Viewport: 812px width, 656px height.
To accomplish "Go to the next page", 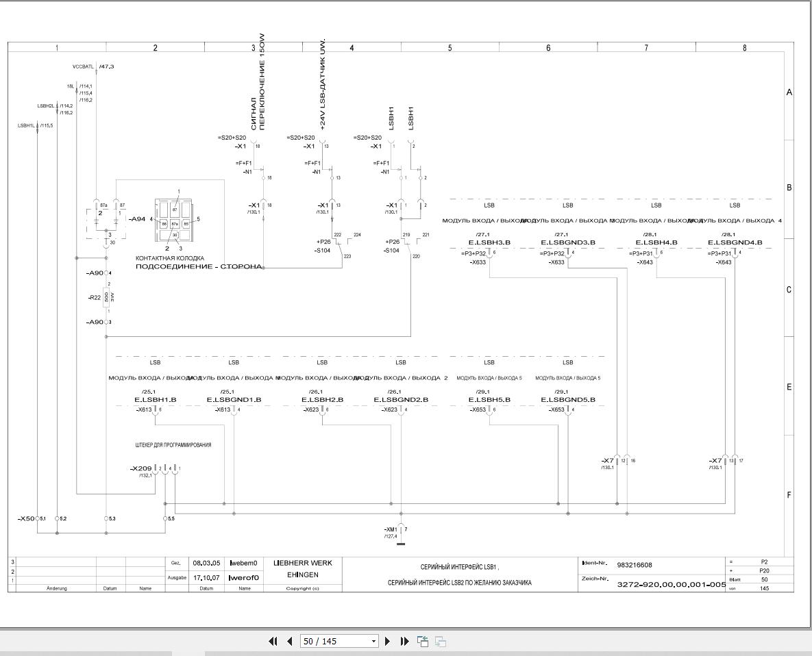I will 387,641.
